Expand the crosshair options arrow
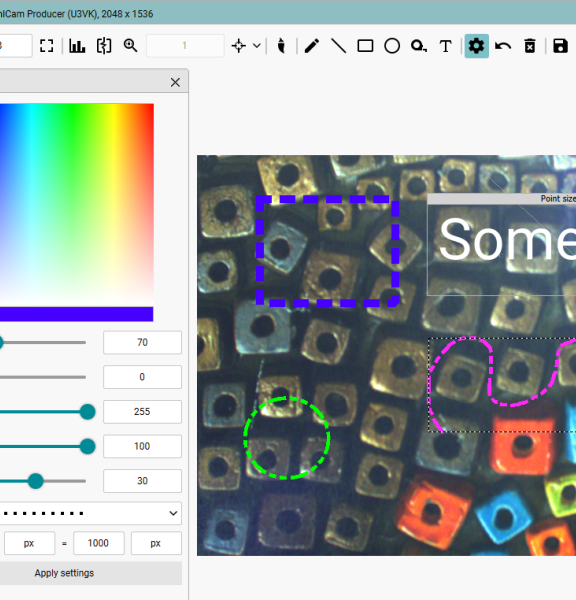Image resolution: width=576 pixels, height=600 pixels. 257,46
